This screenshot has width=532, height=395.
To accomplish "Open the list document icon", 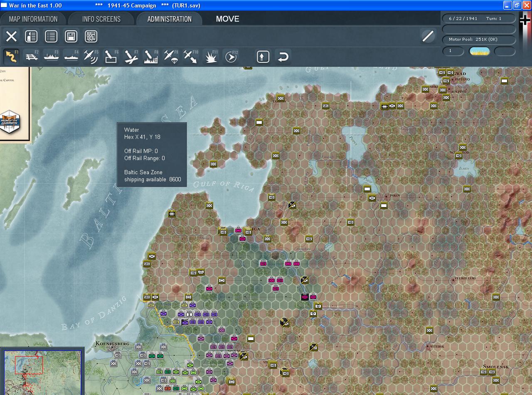I will [51, 36].
